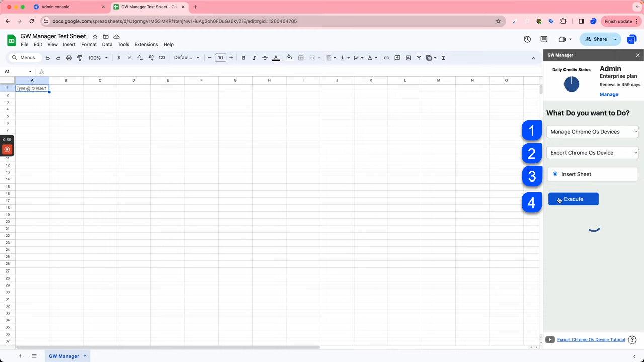Reload the page in Chrome
The width and height of the screenshot is (644, 362).
pos(31,21)
